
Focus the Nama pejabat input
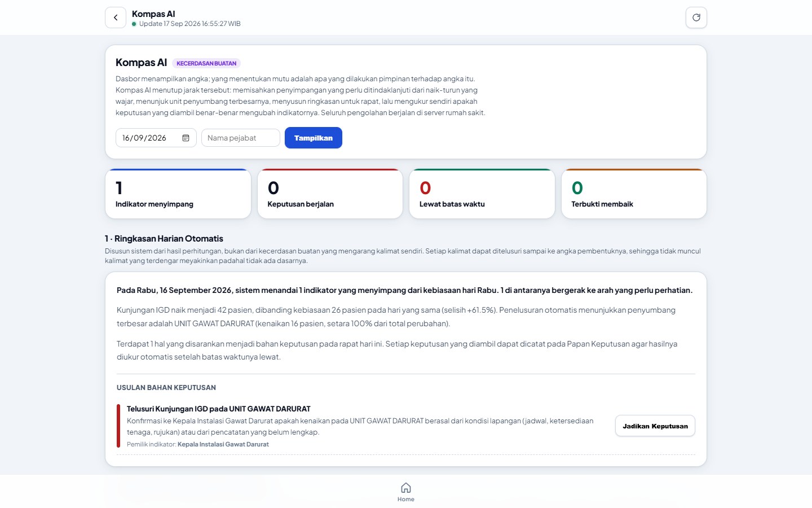click(x=241, y=138)
